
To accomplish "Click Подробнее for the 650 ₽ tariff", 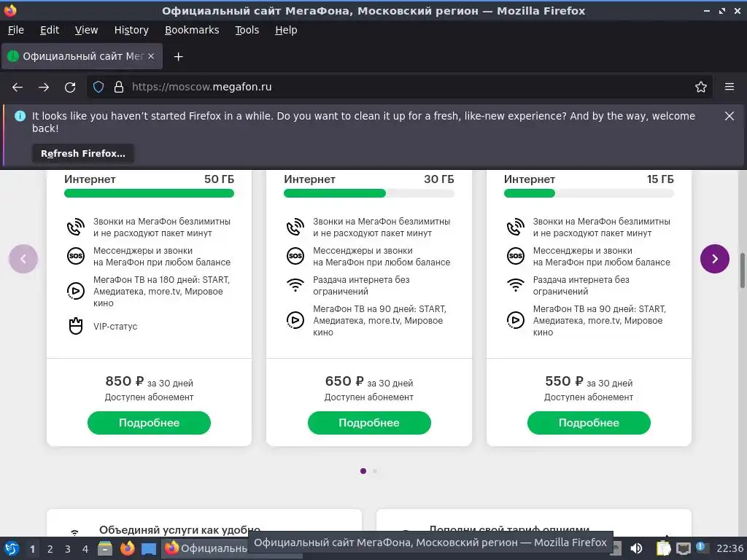I will pos(369,423).
